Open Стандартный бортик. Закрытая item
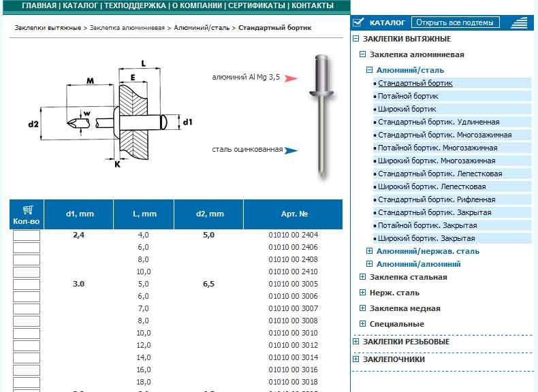Image resolution: width=538 pixels, height=392 pixels. coord(434,212)
